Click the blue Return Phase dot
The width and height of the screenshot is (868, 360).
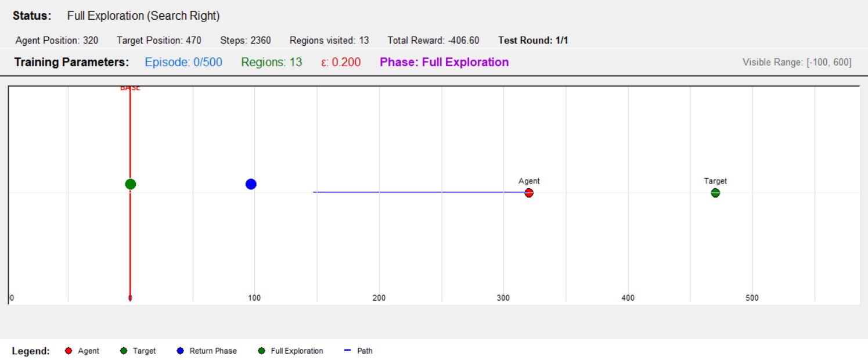click(x=251, y=184)
